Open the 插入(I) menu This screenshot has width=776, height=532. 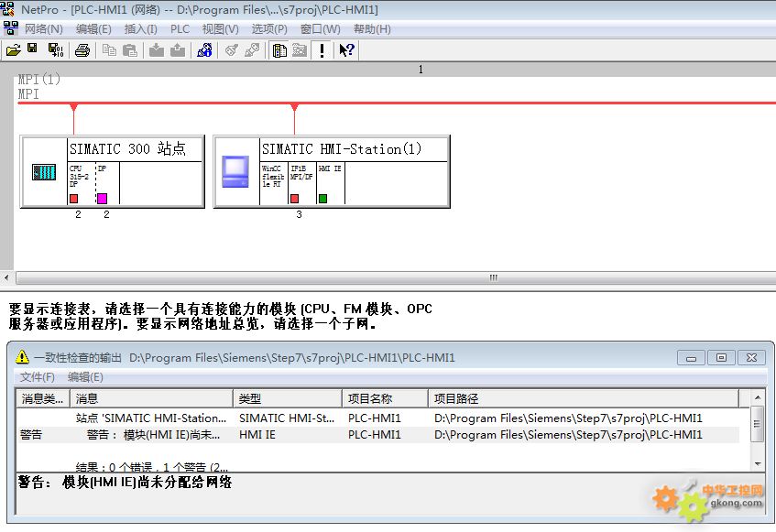click(140, 29)
